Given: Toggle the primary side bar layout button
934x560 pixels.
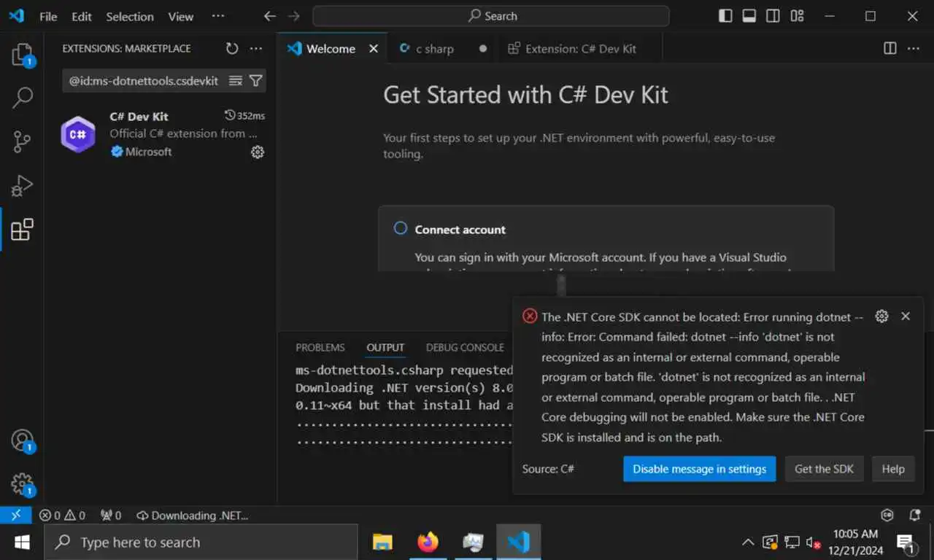Looking at the screenshot, I should click(725, 16).
